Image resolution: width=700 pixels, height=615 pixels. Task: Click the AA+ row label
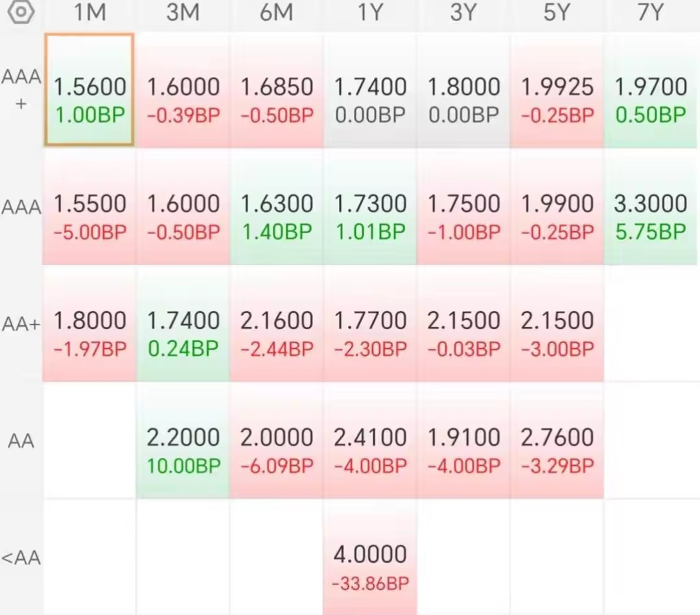pos(21,324)
